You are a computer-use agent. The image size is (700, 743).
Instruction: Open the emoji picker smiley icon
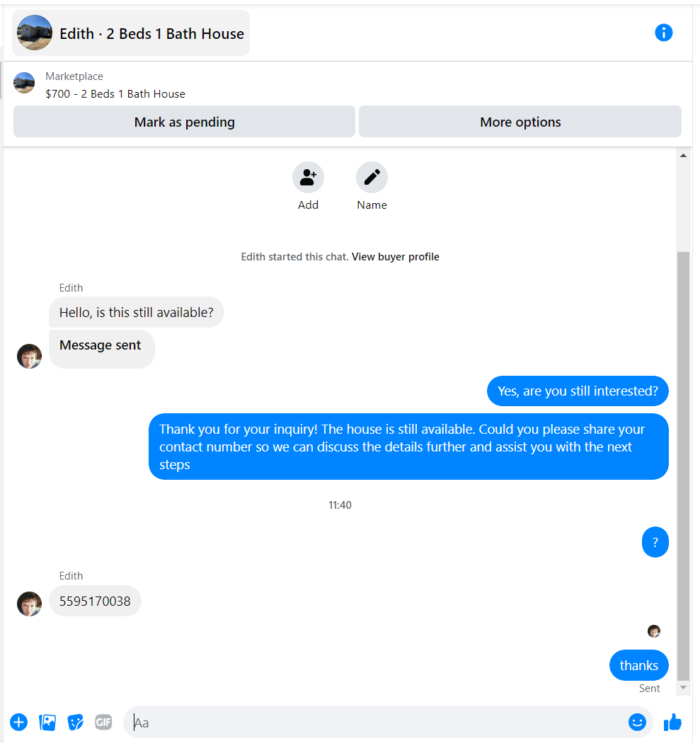coord(637,722)
